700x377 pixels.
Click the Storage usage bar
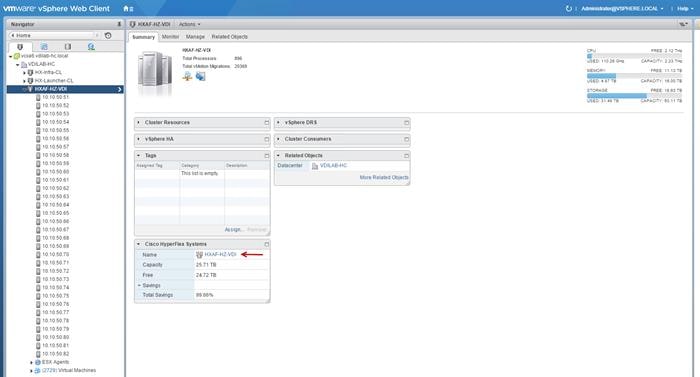(x=634, y=96)
